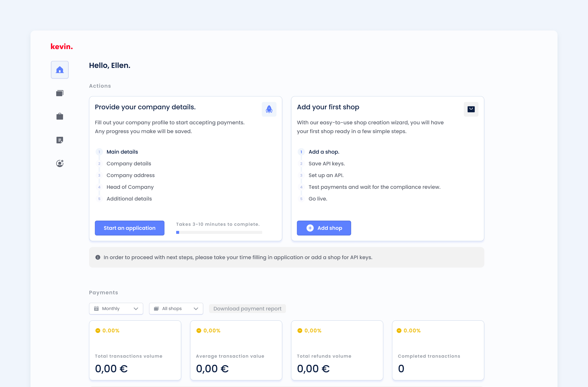The image size is (588, 387).
Task: Click the plus icon inside the Add shop button
Action: [x=310, y=228]
